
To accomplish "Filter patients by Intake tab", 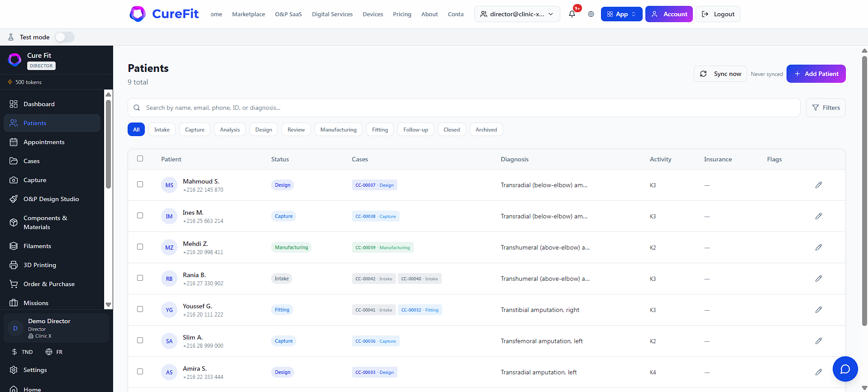I will pos(162,130).
